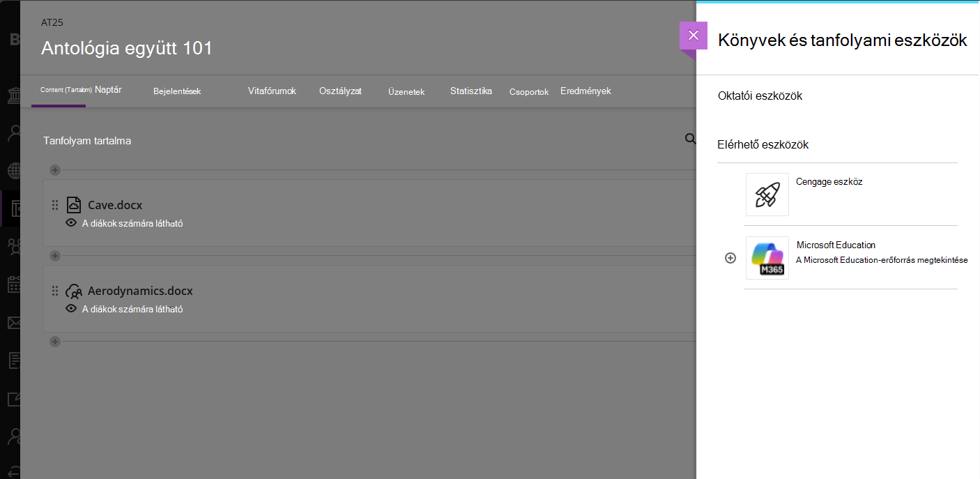This screenshot has width=980, height=479.
Task: View the Statisztika tab
Action: (471, 91)
